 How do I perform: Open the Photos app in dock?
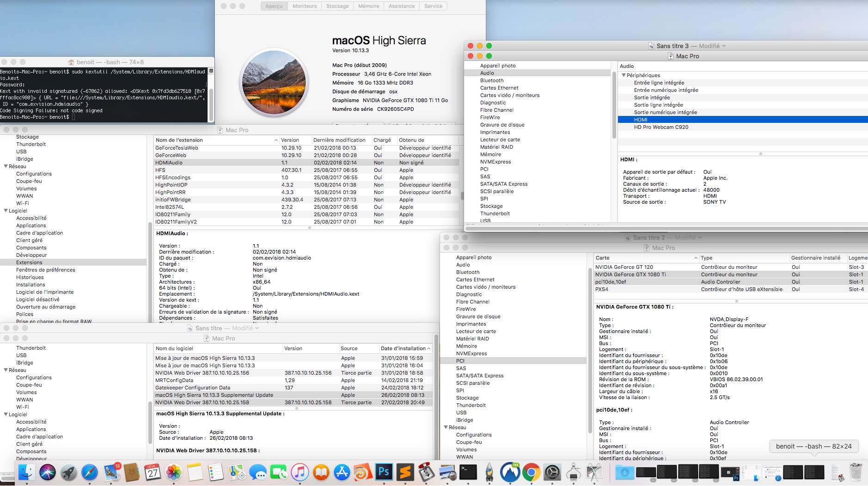(174, 473)
